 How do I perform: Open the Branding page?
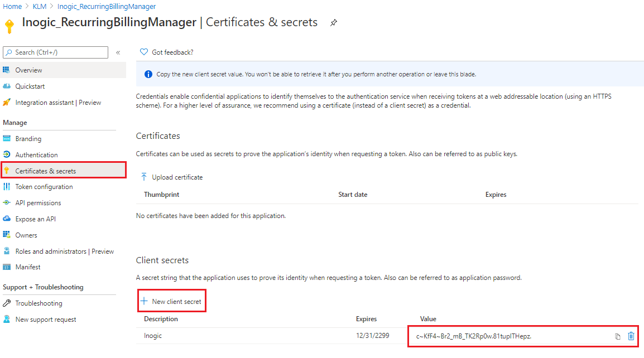[28, 139]
